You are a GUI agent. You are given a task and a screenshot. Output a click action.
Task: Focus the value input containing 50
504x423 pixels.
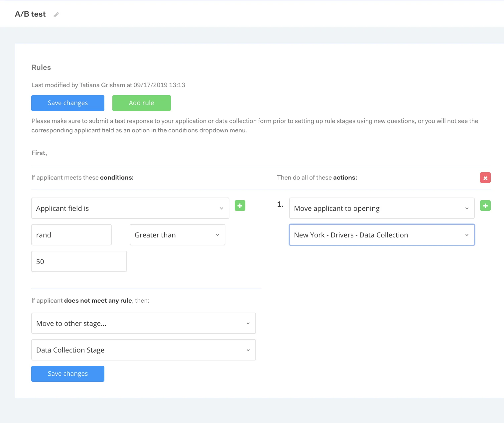79,261
